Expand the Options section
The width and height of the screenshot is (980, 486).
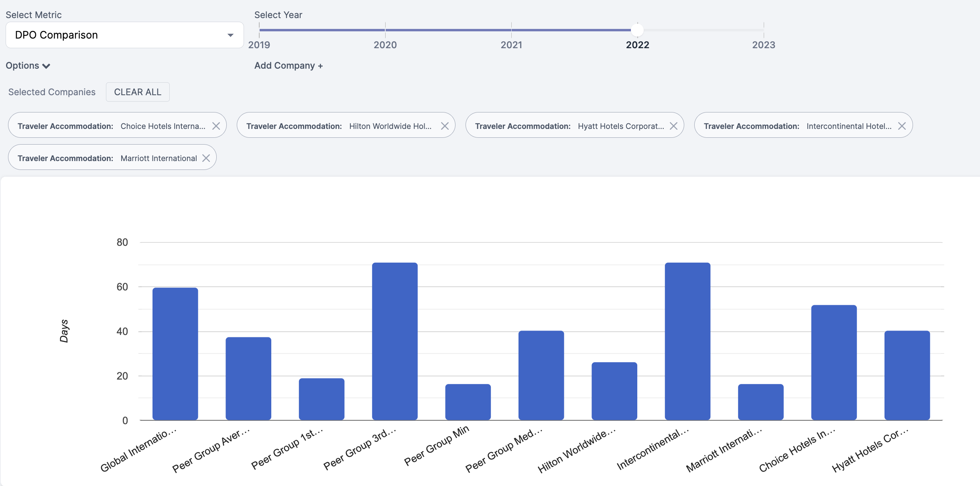tap(28, 65)
